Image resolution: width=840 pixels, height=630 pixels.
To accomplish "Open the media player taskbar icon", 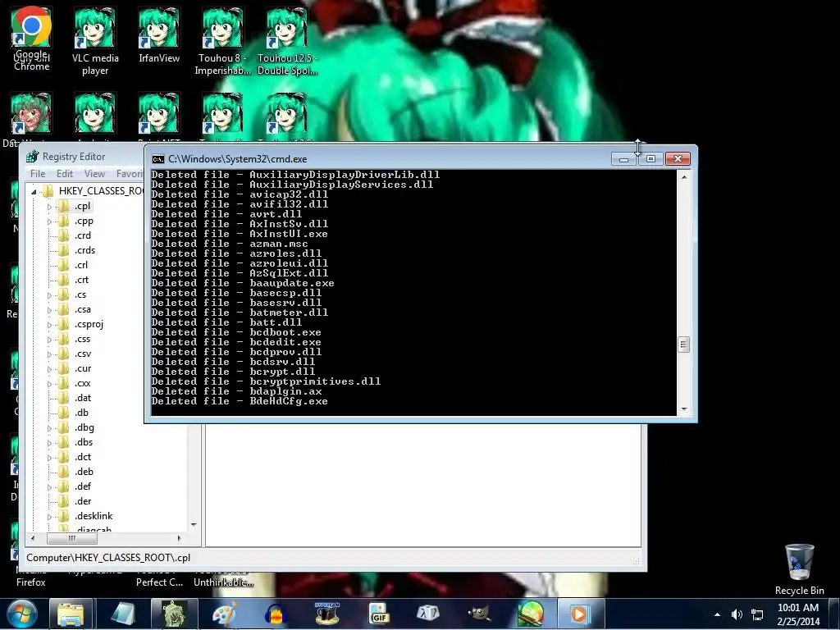I will pyautogui.click(x=579, y=614).
